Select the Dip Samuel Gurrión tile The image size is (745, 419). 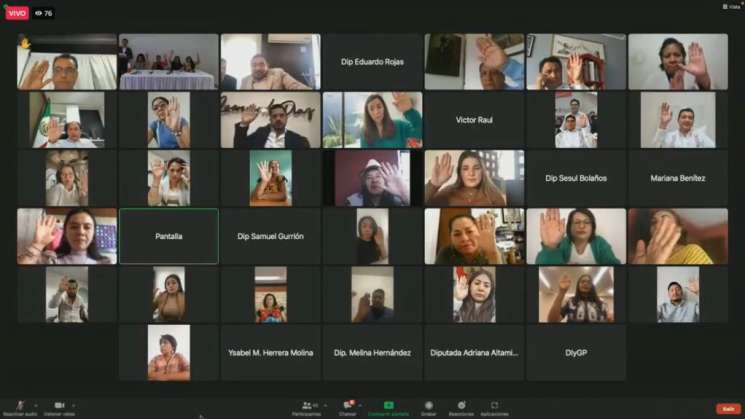270,236
